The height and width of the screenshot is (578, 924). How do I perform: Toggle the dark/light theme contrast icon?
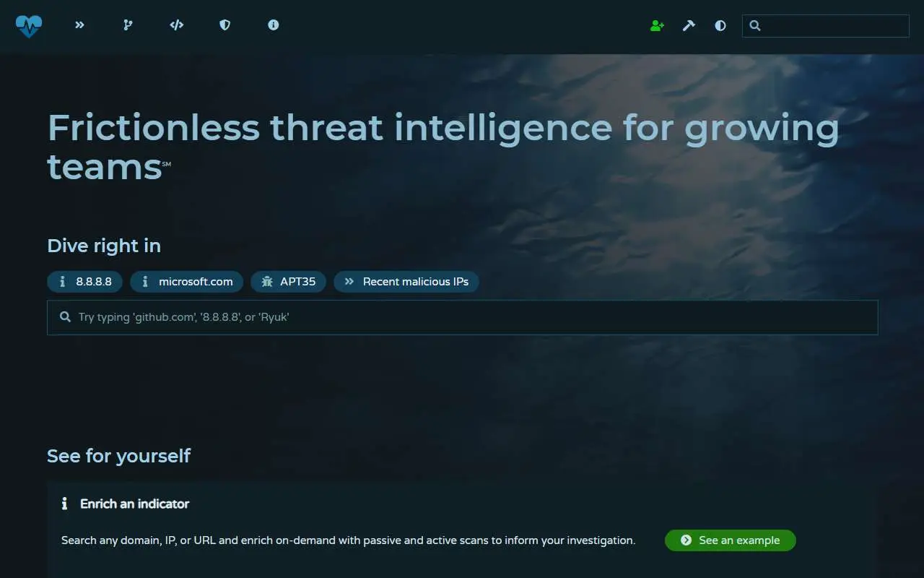[720, 25]
